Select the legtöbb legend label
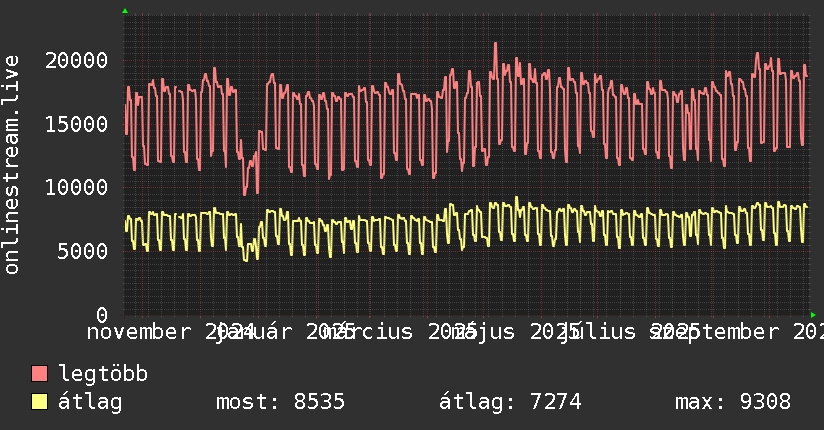Viewport: 824px width, 430px height. (103, 374)
